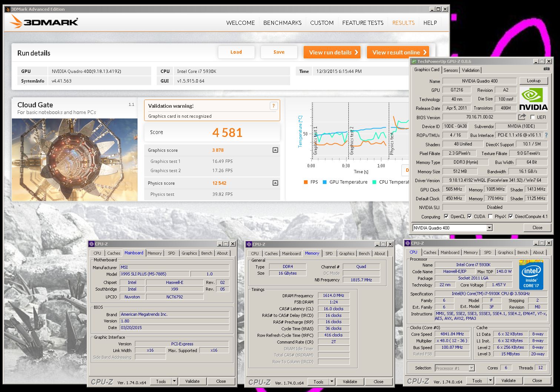Click View run details button
The height and width of the screenshot is (392, 560).
click(x=333, y=52)
